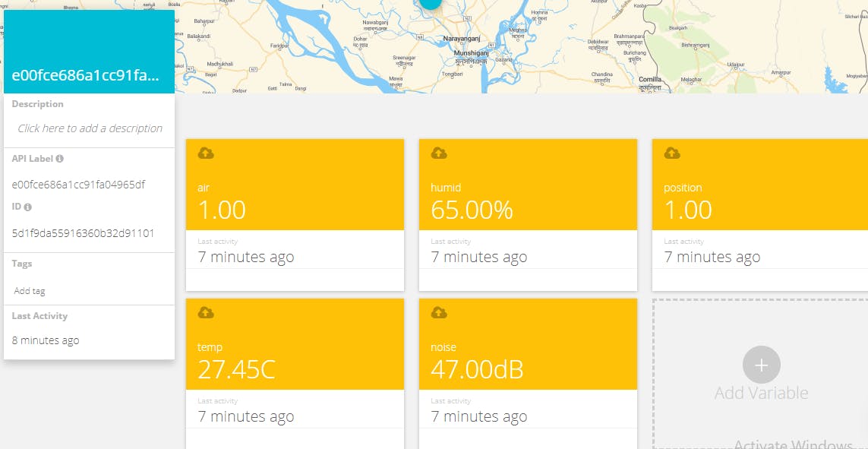Click Add Variable label
868x449 pixels.
tap(761, 393)
